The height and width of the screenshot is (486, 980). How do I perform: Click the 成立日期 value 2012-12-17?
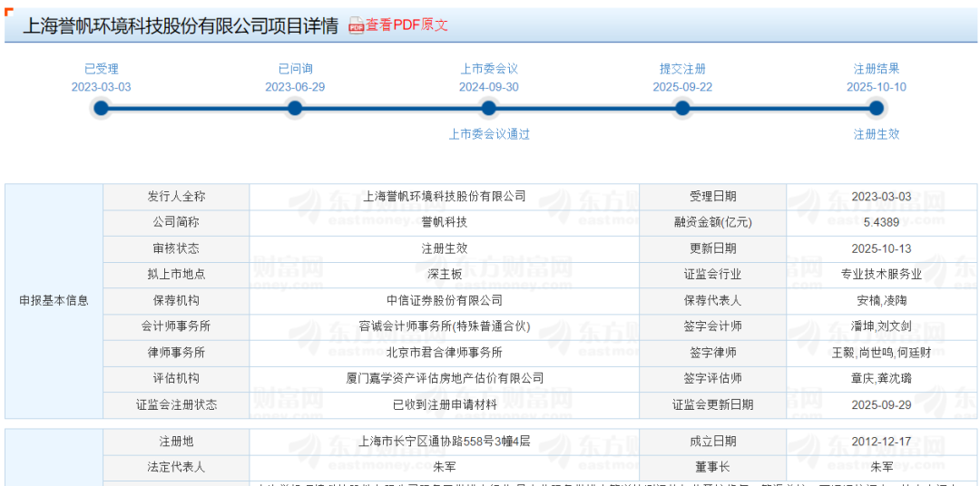(881, 441)
